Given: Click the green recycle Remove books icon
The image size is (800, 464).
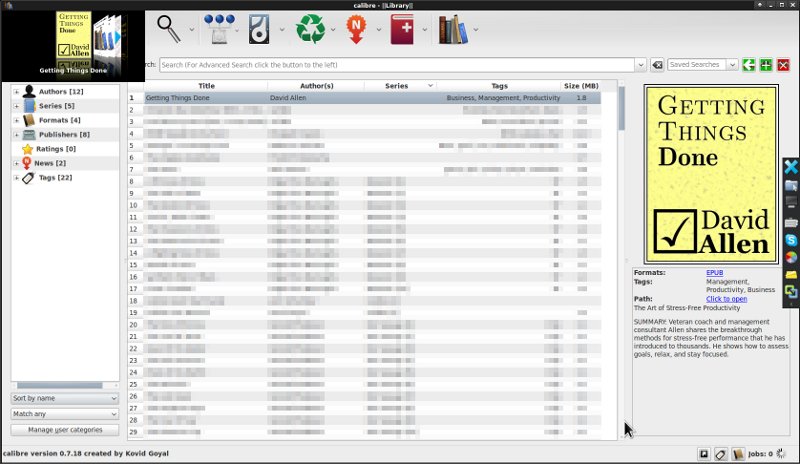Looking at the screenshot, I should (310, 29).
